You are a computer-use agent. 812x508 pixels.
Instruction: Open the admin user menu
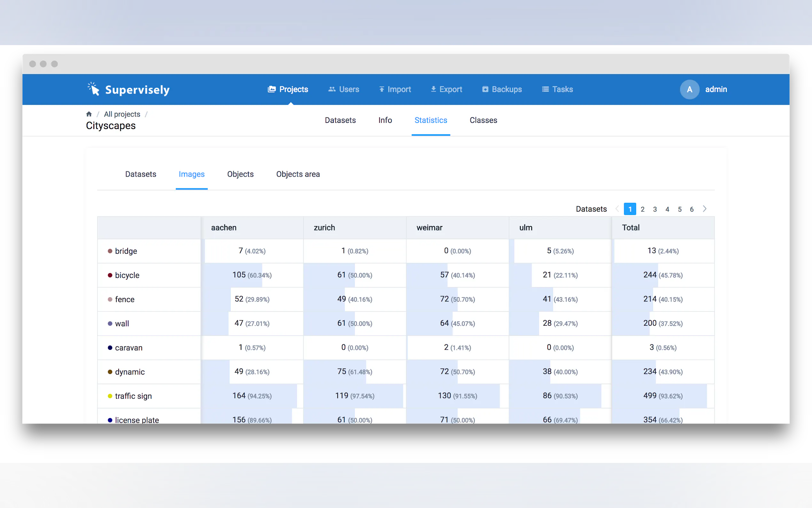point(716,89)
